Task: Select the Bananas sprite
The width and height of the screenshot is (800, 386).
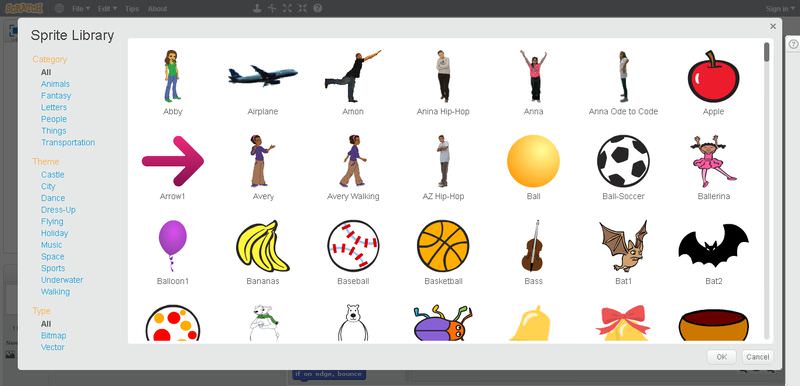Action: 263,246
